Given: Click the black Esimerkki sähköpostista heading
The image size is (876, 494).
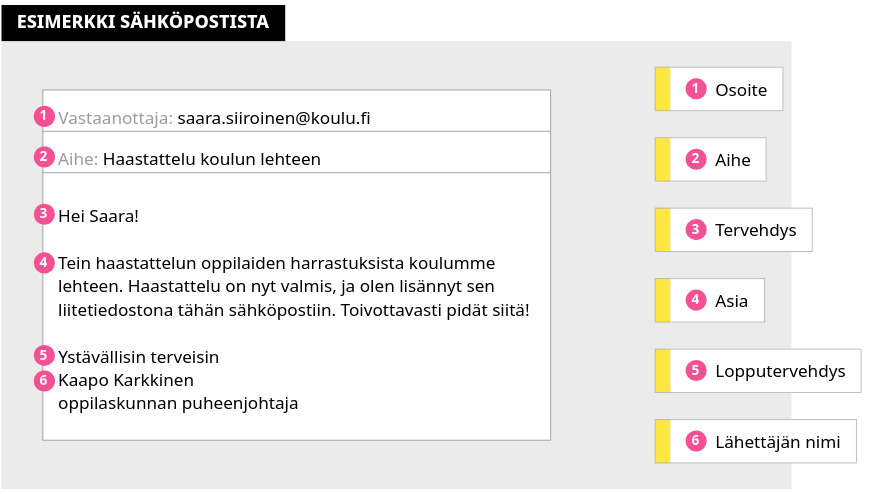Looking at the screenshot, I should tap(143, 20).
